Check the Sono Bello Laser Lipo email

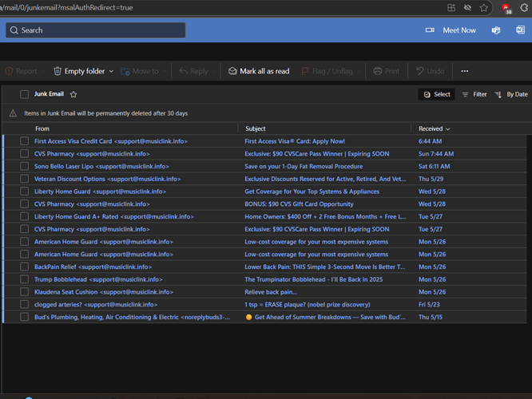click(24, 166)
